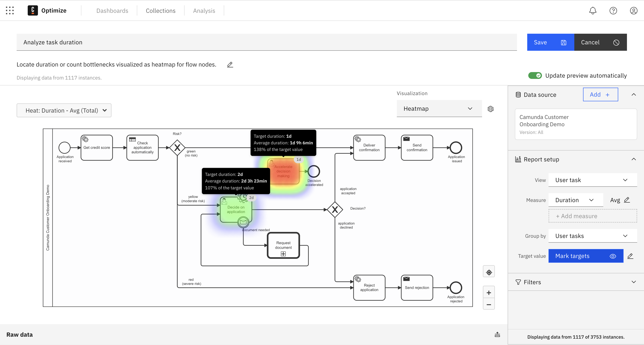Disable Update preview automatically
Image resolution: width=644 pixels, height=345 pixels.
[x=535, y=75]
